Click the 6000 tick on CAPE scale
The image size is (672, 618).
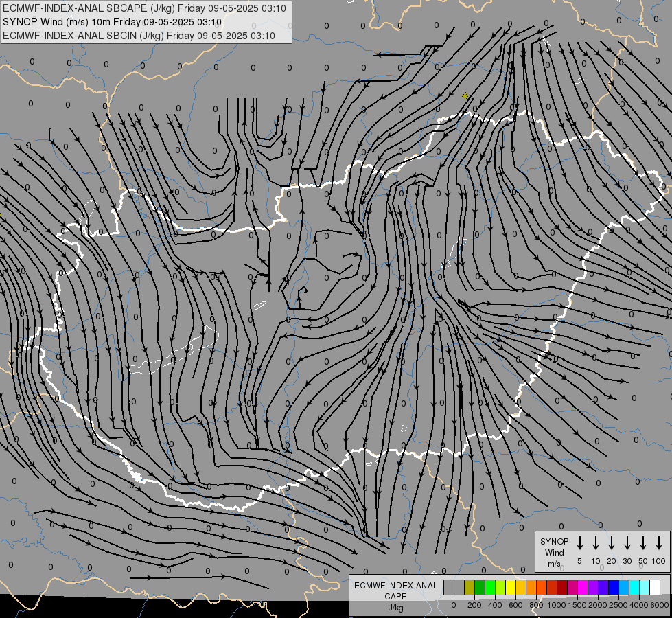click(x=660, y=605)
